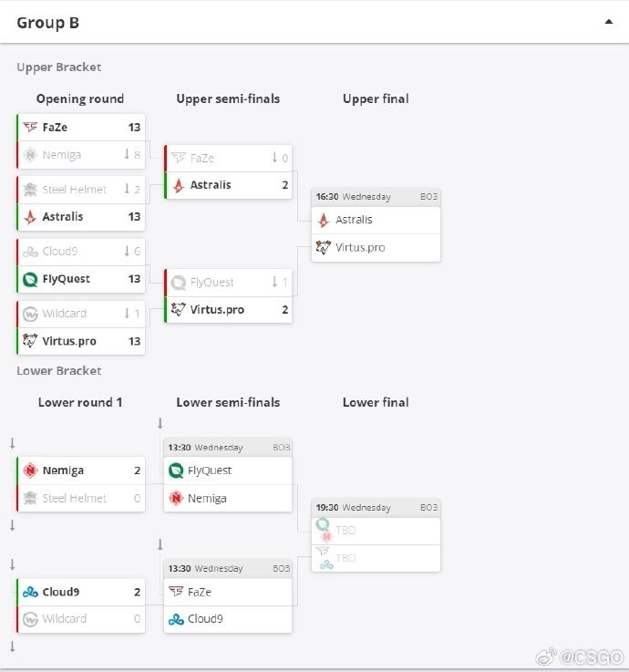Image resolution: width=629 pixels, height=672 pixels.
Task: Click Steel Helmet logo in opening round
Action: coord(30,190)
